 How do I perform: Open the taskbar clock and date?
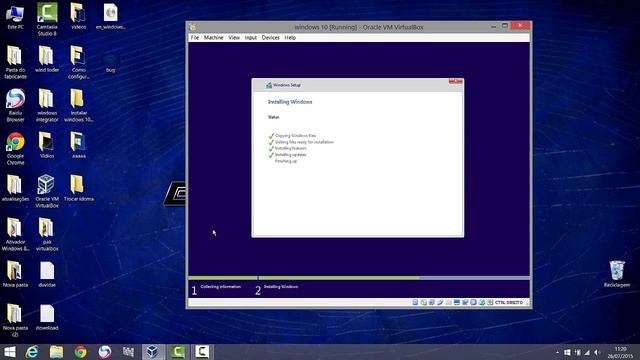tap(620, 352)
